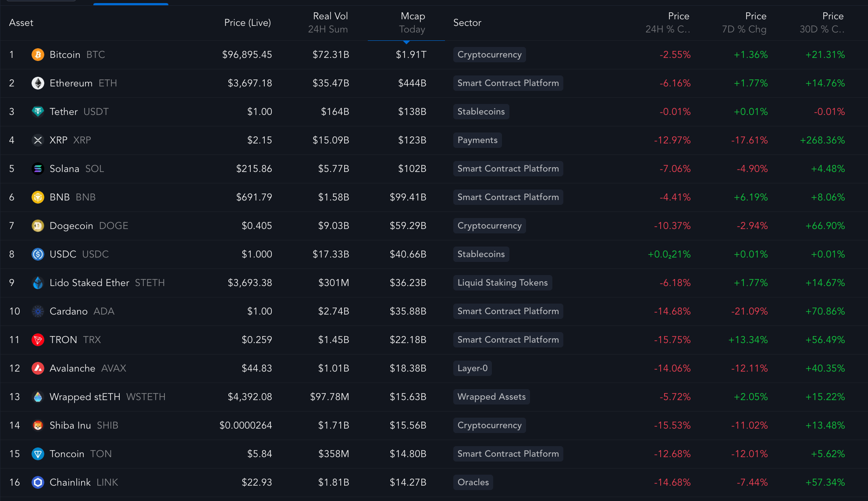Click the Tether logo icon
The image size is (868, 501).
tap(38, 112)
